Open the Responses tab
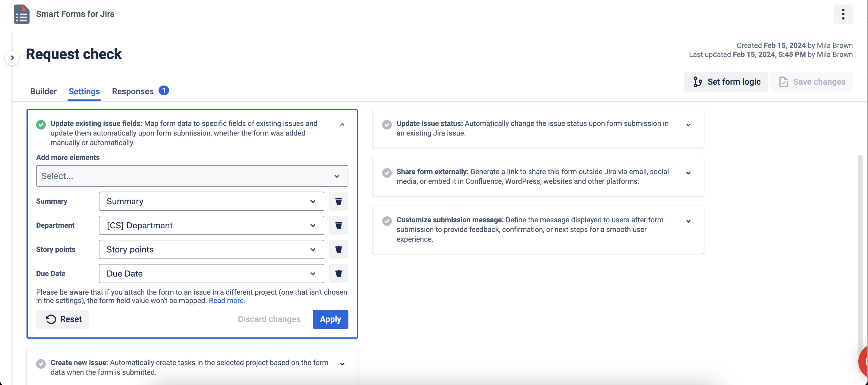The width and height of the screenshot is (868, 385). (133, 91)
